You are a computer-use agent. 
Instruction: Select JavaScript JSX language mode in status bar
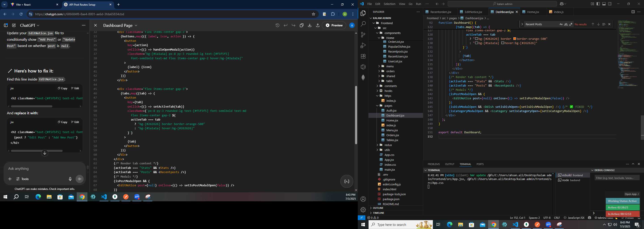tap(576, 218)
